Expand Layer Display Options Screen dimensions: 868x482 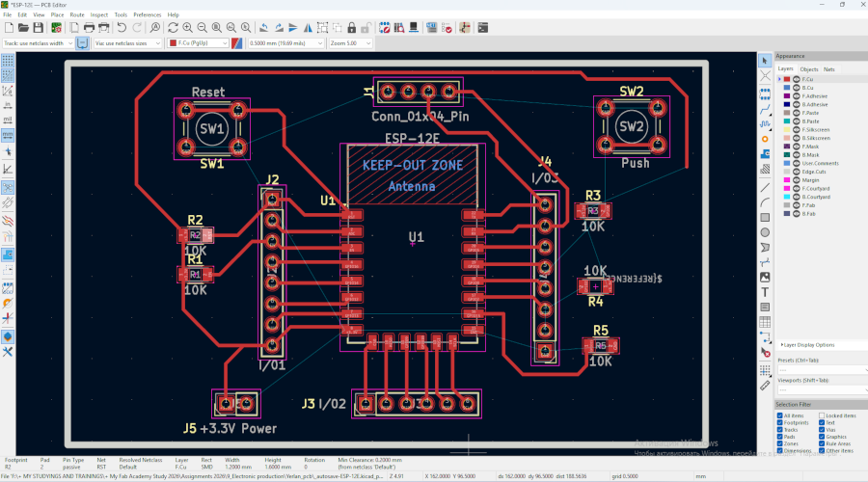click(807, 345)
